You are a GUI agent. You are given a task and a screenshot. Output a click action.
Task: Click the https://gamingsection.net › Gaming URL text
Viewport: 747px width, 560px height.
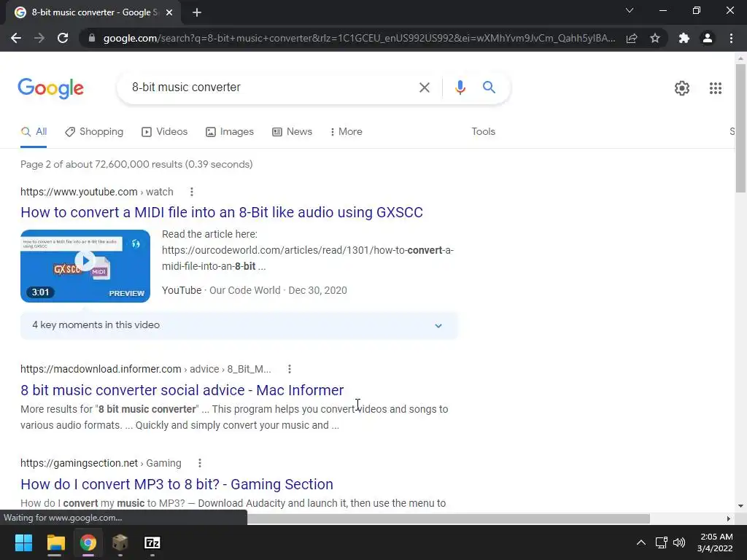(101, 463)
